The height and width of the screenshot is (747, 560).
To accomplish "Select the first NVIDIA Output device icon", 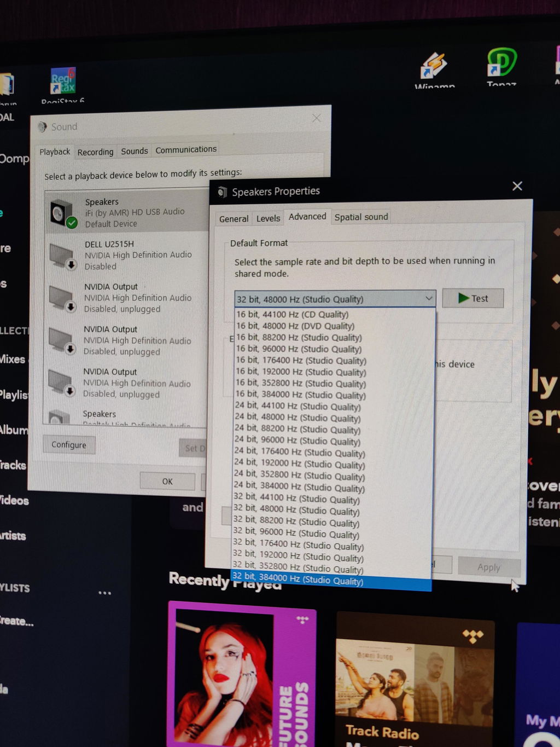I will (61, 298).
